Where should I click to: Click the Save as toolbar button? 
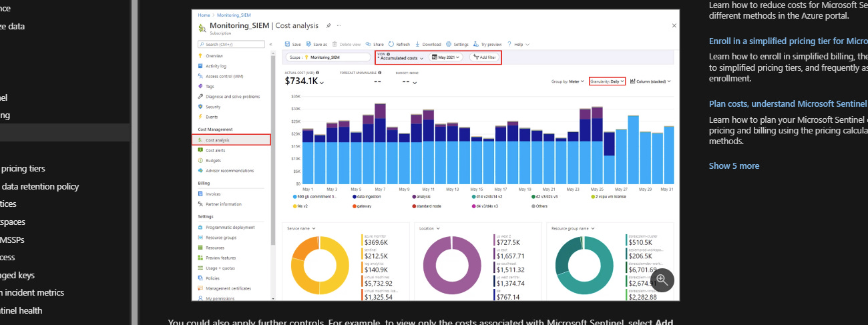tap(316, 44)
